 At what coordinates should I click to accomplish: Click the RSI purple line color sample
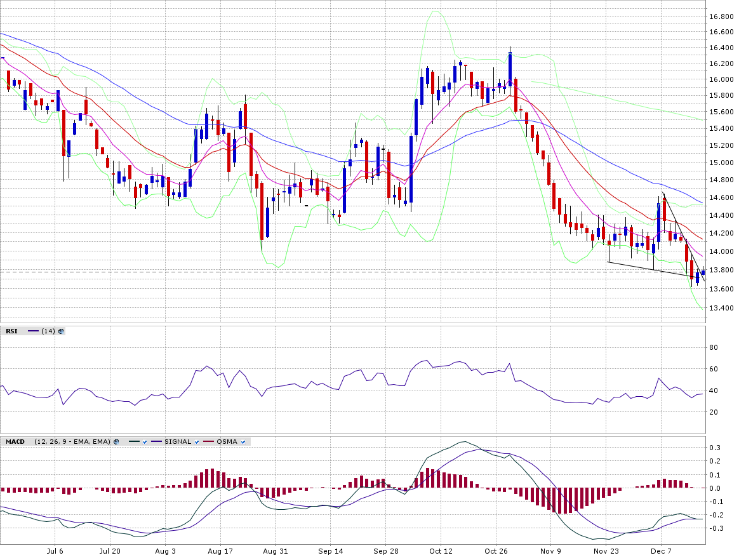(x=33, y=331)
